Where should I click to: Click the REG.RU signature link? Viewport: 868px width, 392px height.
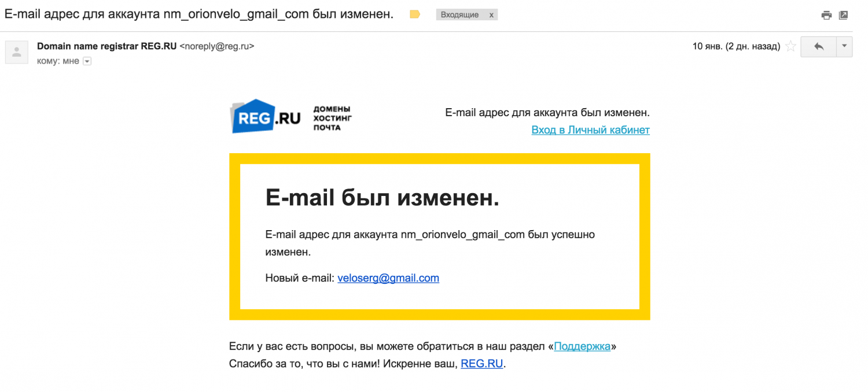click(x=482, y=364)
